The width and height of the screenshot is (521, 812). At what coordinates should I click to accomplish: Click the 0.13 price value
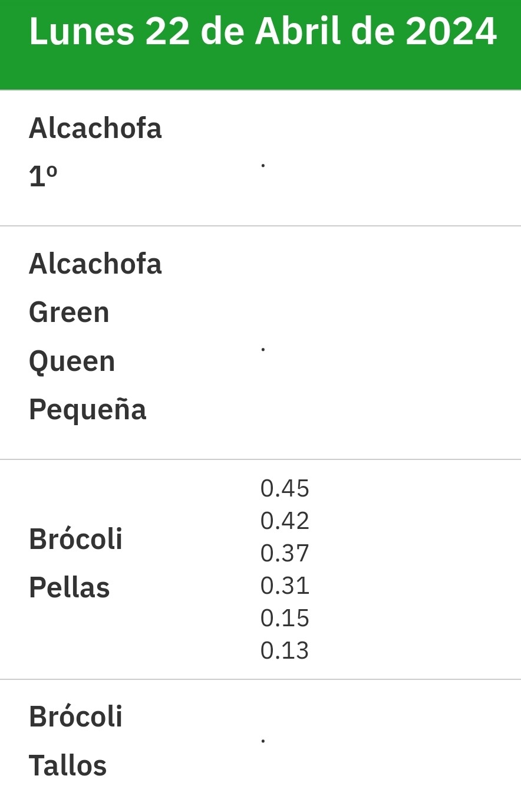(x=285, y=650)
